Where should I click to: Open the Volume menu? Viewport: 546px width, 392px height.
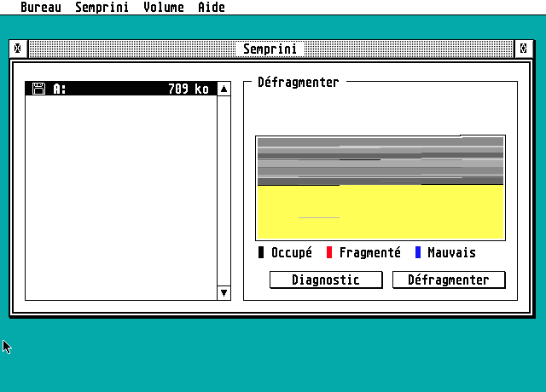(x=164, y=7)
